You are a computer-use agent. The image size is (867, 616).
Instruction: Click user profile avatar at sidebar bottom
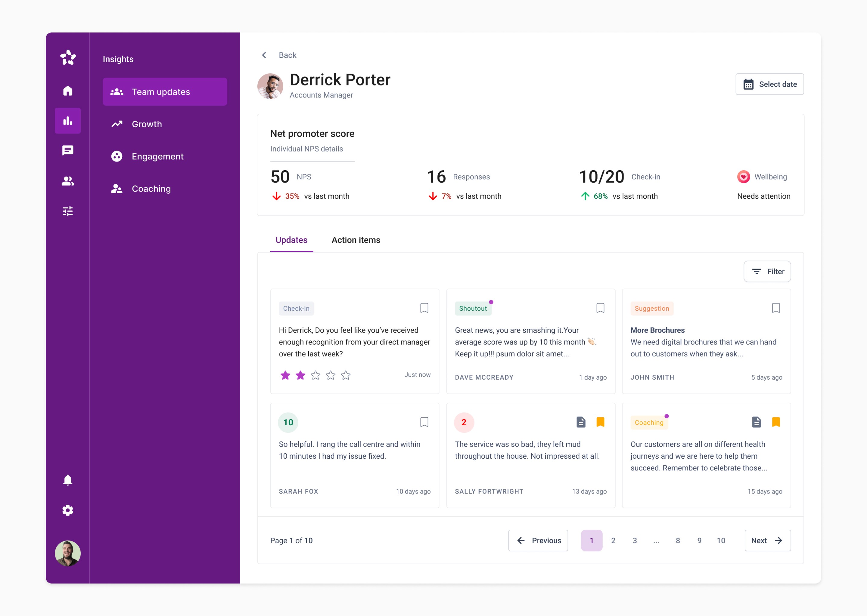67,553
